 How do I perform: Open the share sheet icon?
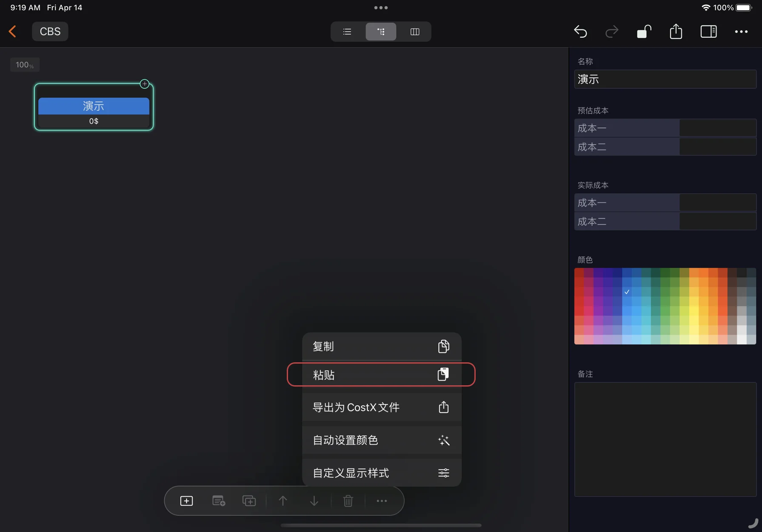click(676, 31)
